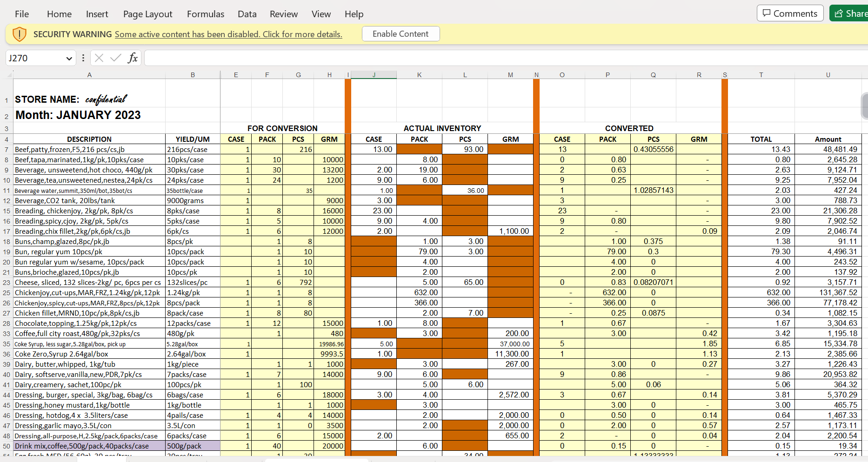Switch to the Formulas tab
This screenshot has width=868, height=462.
pos(206,14)
